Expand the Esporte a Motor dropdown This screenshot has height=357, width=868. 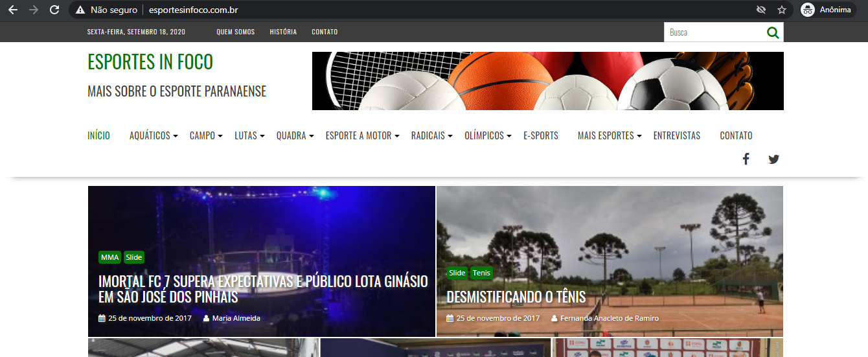click(x=362, y=135)
